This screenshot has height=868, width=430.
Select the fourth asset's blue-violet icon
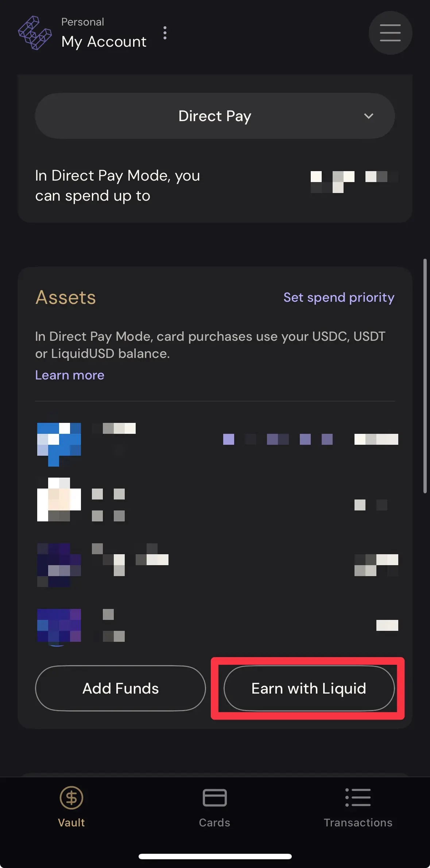click(59, 625)
